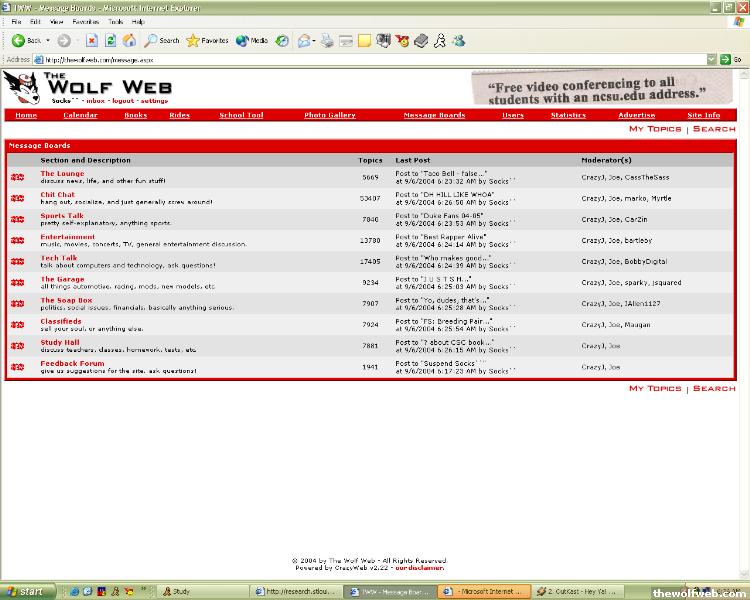Go to the browser Home page icon
Viewport: 750px width, 600px height.
coord(129,41)
